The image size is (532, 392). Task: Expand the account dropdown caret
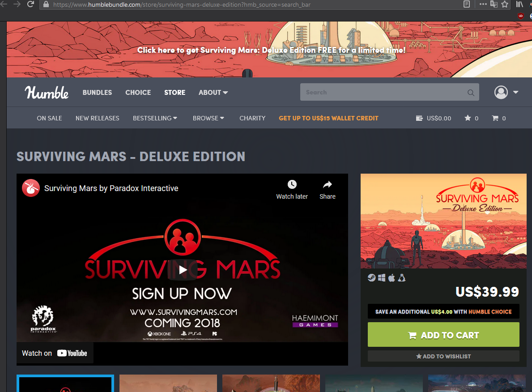(516, 92)
